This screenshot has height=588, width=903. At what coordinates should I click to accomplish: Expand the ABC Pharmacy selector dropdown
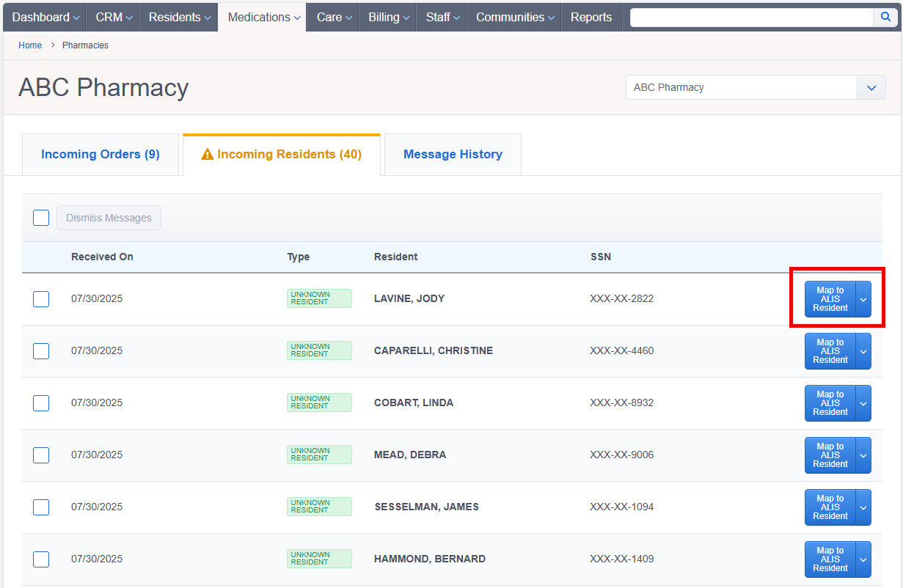click(x=871, y=87)
